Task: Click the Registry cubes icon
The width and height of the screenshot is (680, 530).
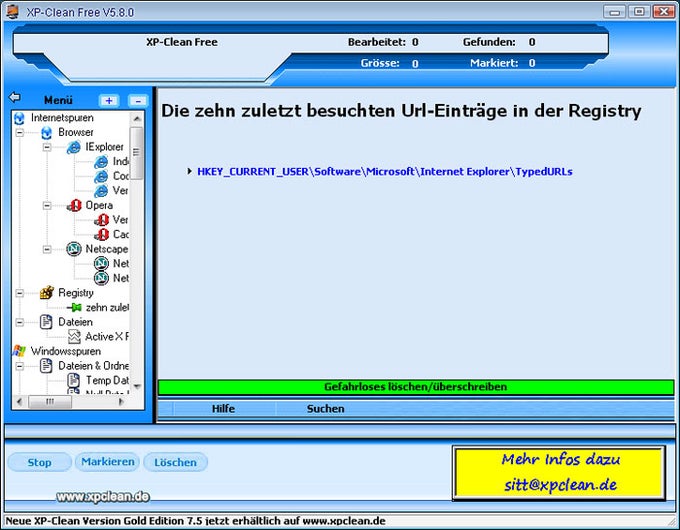Action: tap(47, 293)
